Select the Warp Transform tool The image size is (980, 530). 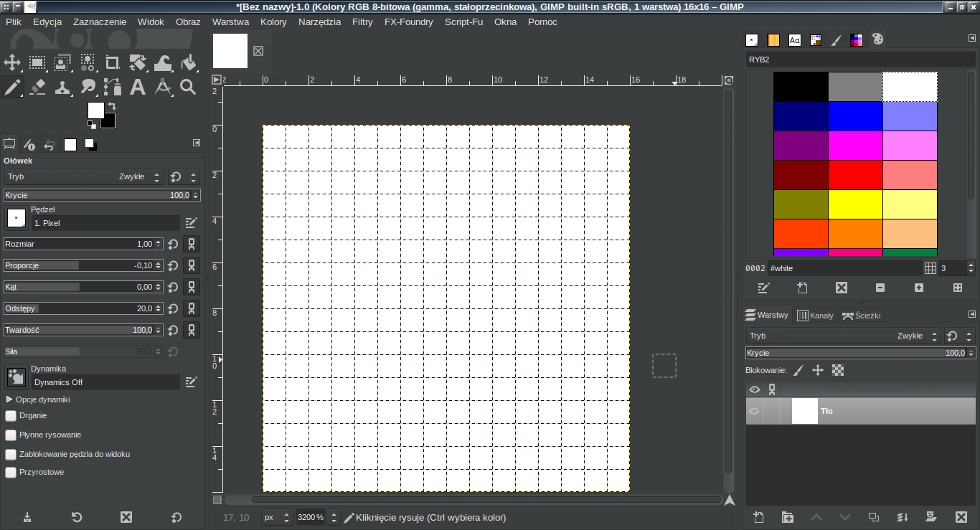[x=163, y=62]
